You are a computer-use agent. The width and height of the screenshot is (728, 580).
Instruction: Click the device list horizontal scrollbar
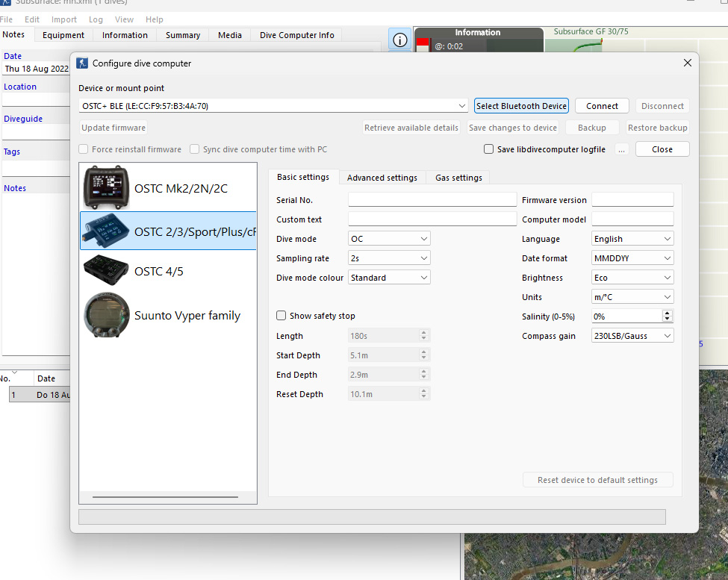[x=165, y=497]
